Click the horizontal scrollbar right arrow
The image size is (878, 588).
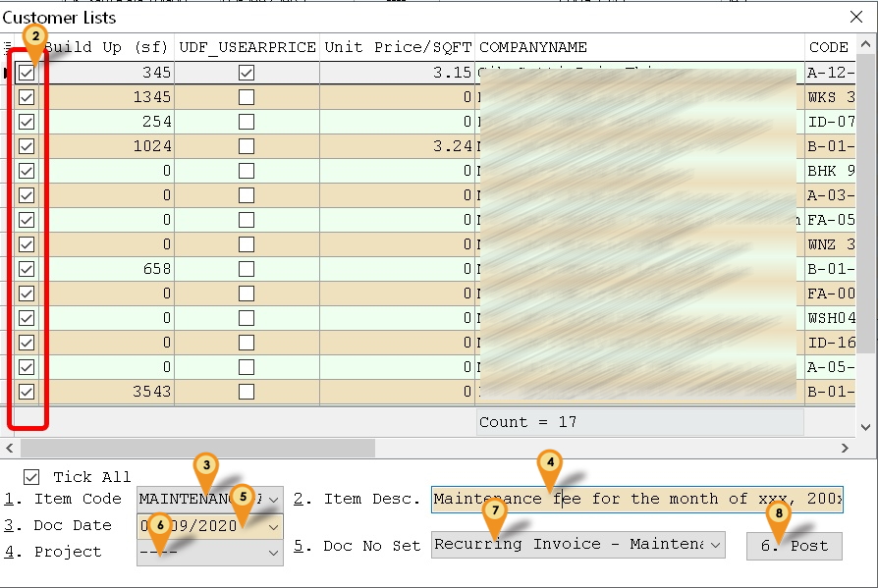pyautogui.click(x=845, y=449)
